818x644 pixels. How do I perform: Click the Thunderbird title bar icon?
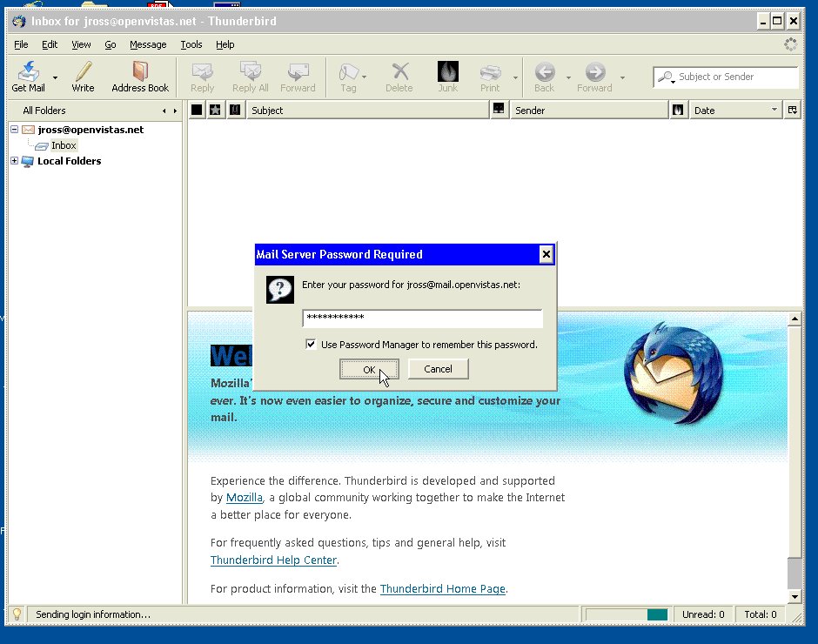pyautogui.click(x=19, y=22)
